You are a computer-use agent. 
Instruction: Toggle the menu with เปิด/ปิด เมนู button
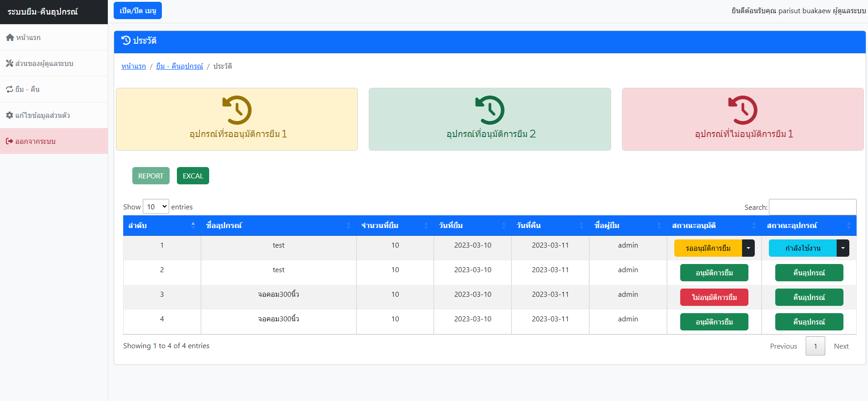point(138,10)
